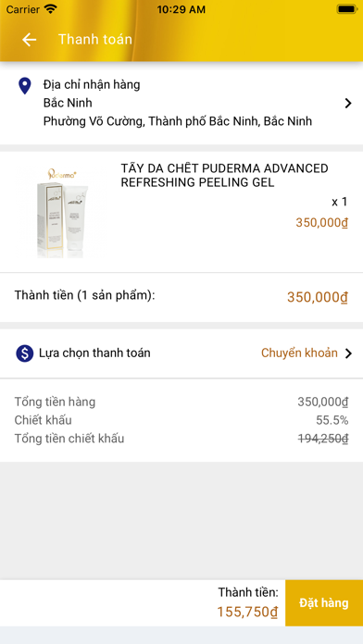The image size is (363, 644).
Task: Click the 155,750đ final total
Action: coord(247,612)
